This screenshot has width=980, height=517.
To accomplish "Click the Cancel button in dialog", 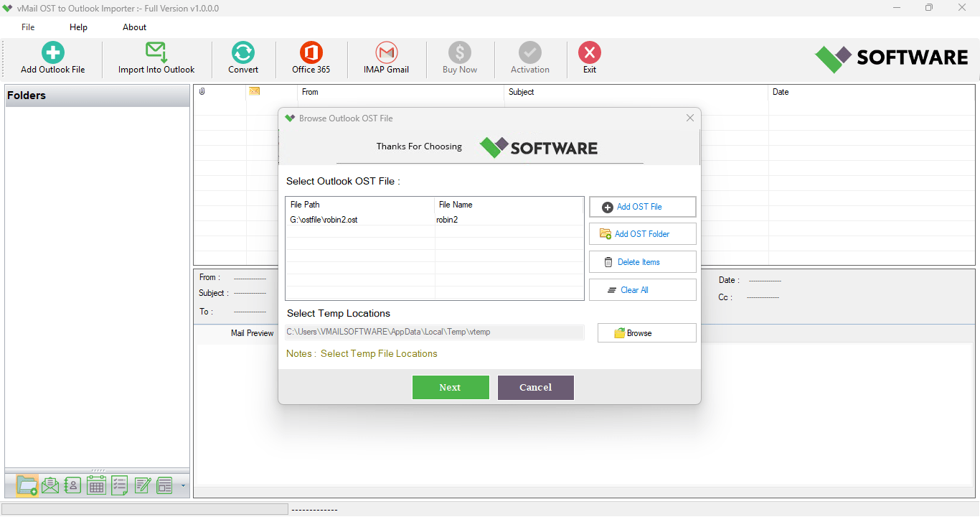I will 536,387.
